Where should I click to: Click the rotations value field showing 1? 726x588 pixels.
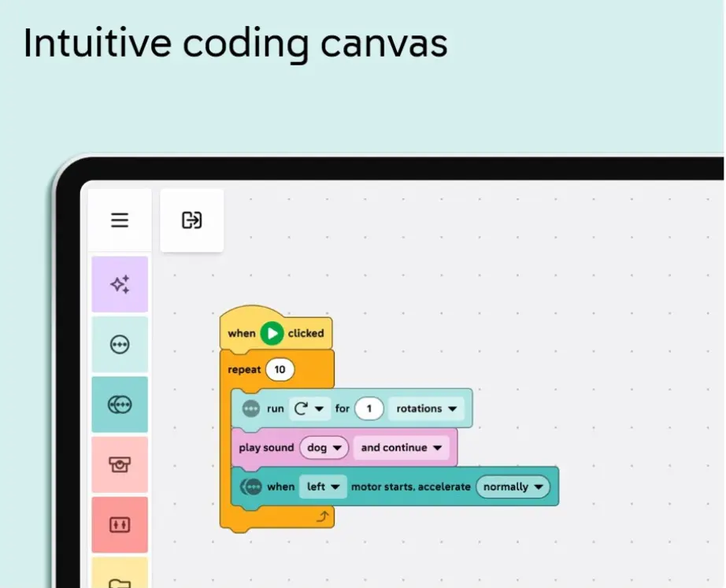pyautogui.click(x=369, y=409)
